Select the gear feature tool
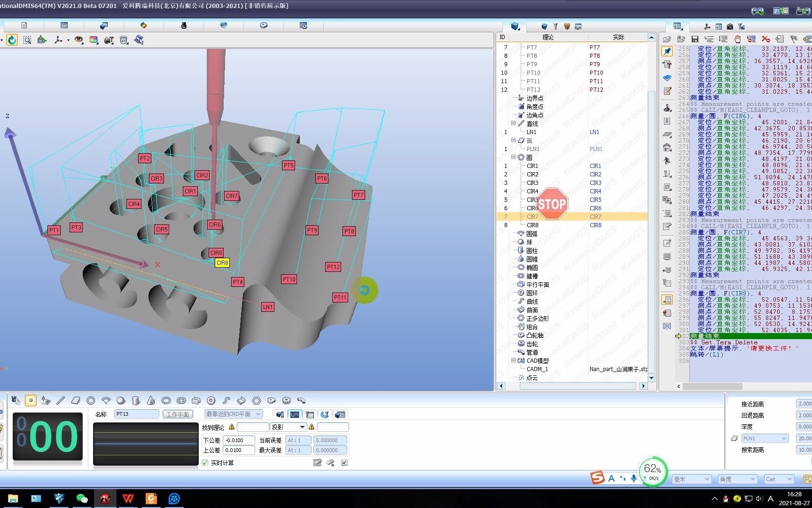The image size is (812, 508). pos(286,401)
